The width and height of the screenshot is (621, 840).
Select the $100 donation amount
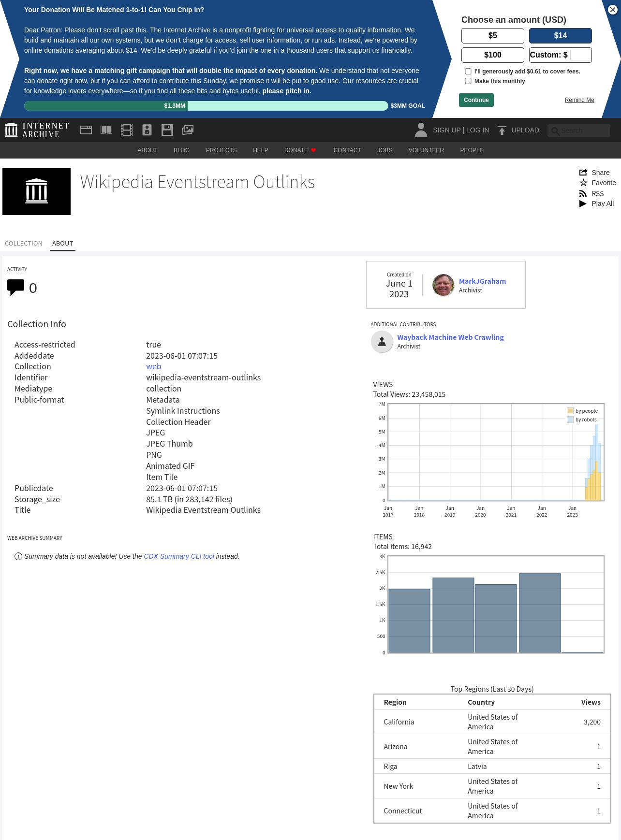click(x=493, y=55)
